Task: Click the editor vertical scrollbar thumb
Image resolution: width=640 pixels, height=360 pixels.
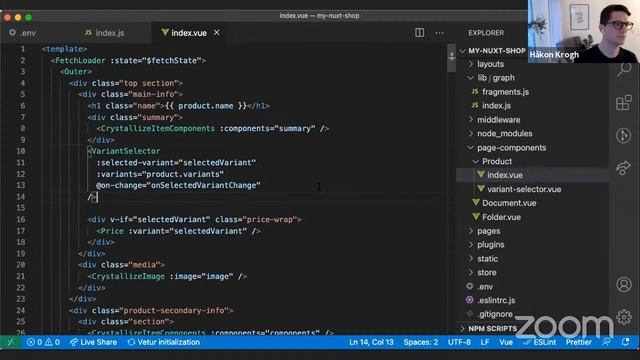Action: tap(451, 58)
